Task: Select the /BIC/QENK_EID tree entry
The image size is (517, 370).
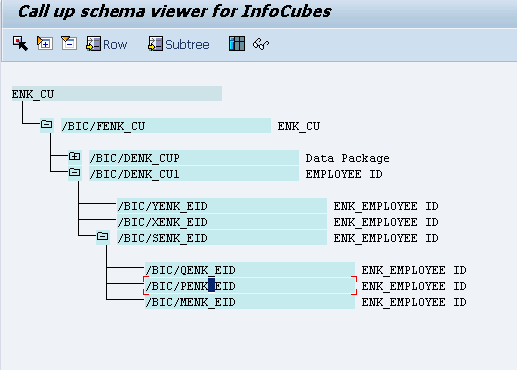Action: (x=250, y=270)
